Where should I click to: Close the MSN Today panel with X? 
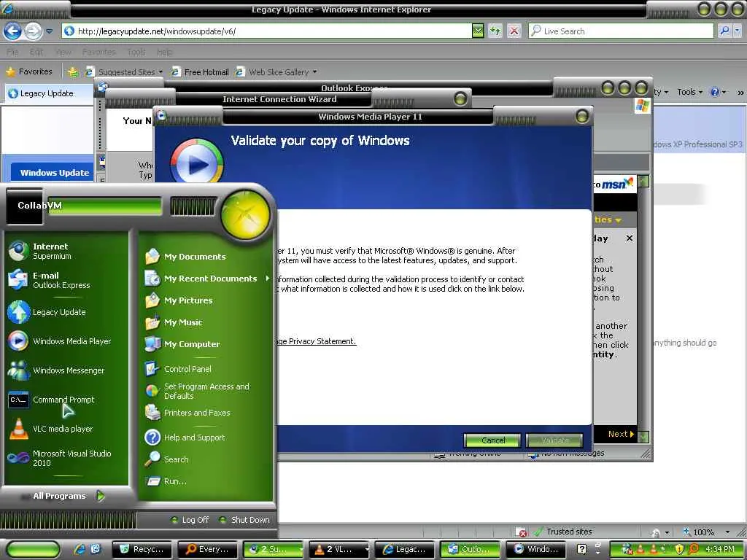[630, 238]
